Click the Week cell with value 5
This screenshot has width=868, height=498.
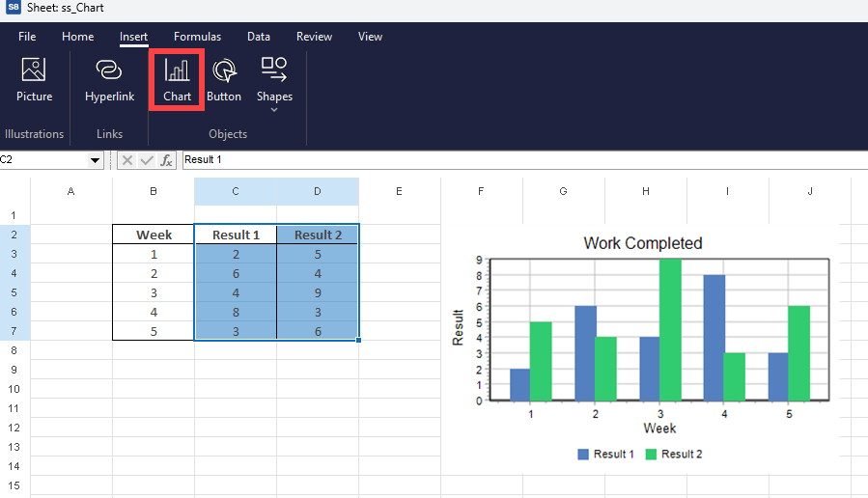point(154,331)
